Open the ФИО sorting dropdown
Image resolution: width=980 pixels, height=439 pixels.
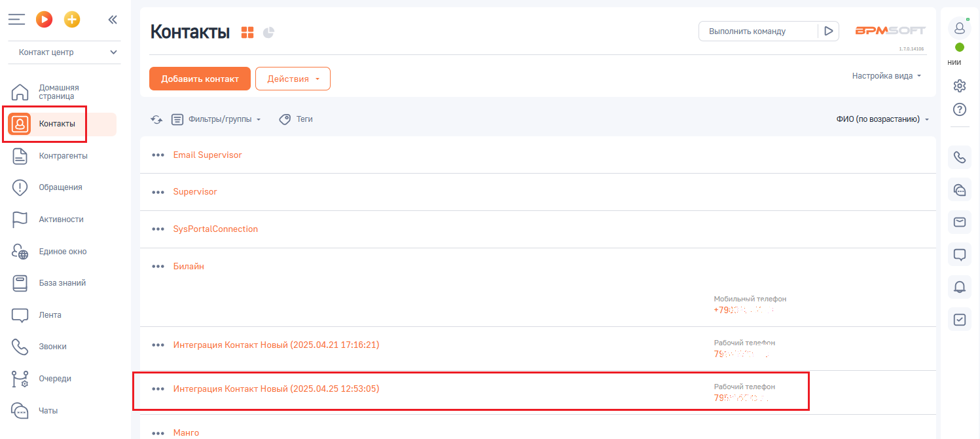(x=882, y=119)
